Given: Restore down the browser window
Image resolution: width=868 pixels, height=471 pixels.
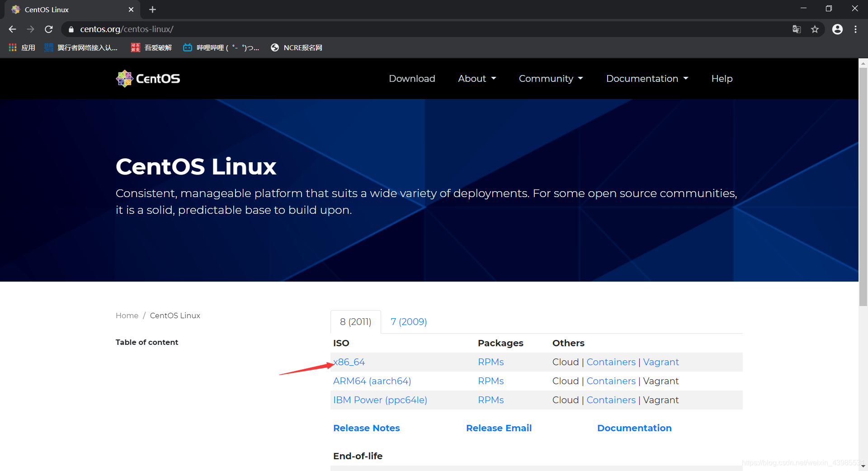Looking at the screenshot, I should point(829,9).
